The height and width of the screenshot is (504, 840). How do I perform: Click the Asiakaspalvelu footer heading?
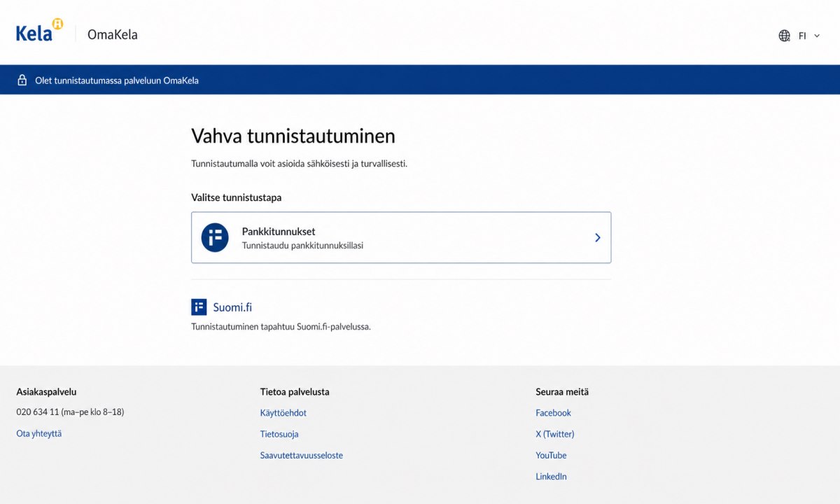pos(46,392)
